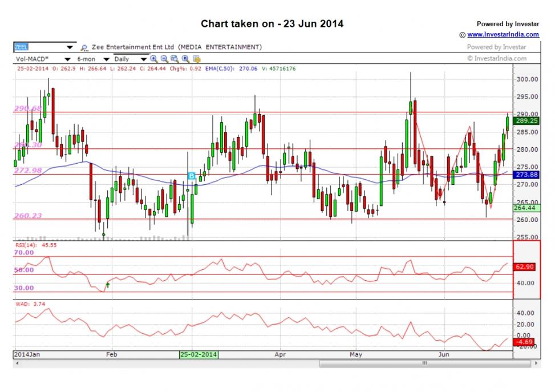Click the May label on the date axis
This screenshot has height=392, width=555.
coord(356,354)
